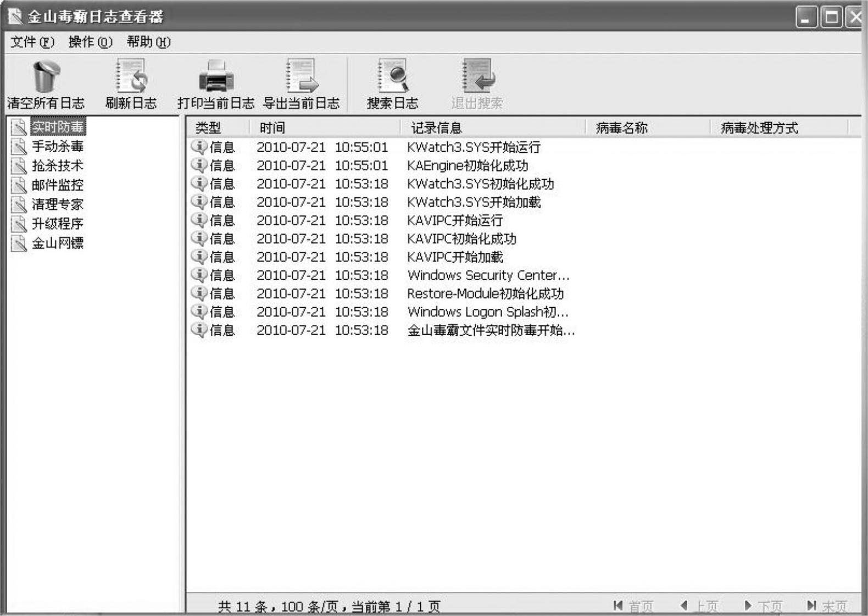This screenshot has width=868, height=616.
Task: Click the search log magnifier icon
Action: pos(393,76)
